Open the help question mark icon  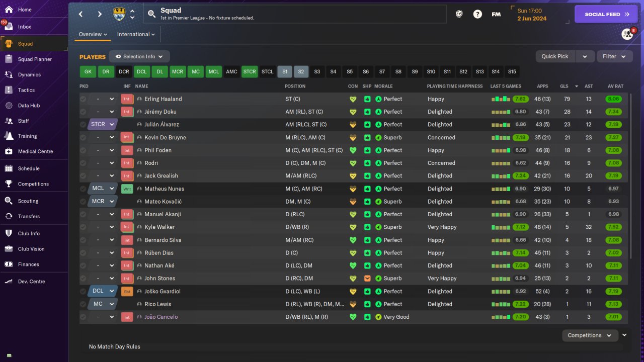477,14
